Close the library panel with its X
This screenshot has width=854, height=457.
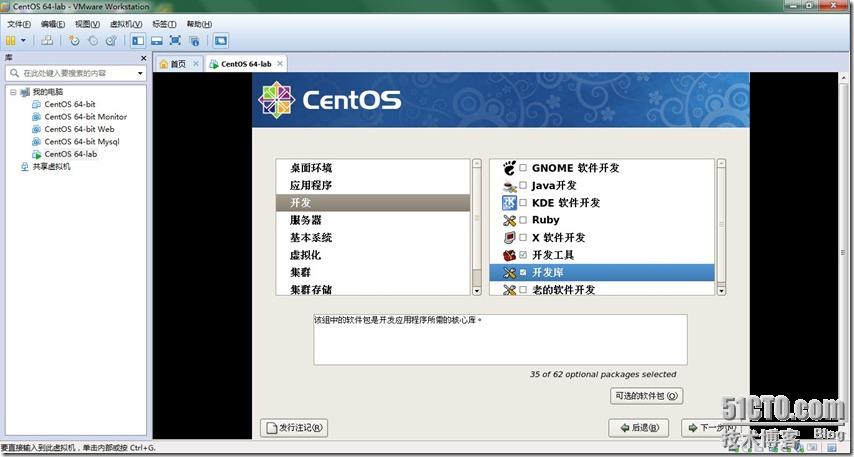point(143,58)
